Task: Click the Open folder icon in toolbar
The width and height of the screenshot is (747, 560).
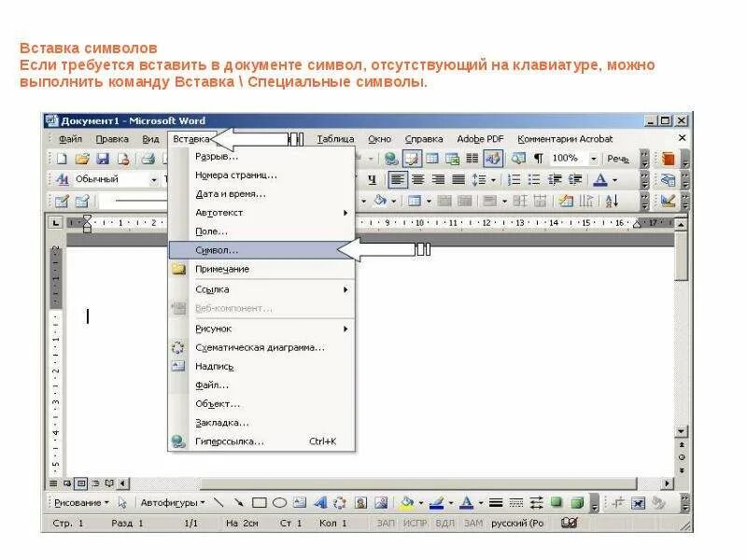Action: click(82, 159)
